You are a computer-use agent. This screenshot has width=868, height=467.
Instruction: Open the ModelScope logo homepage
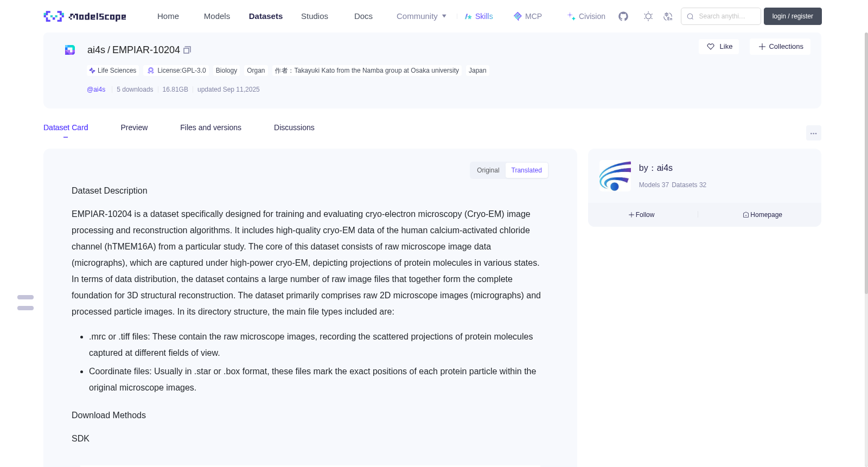(x=85, y=16)
